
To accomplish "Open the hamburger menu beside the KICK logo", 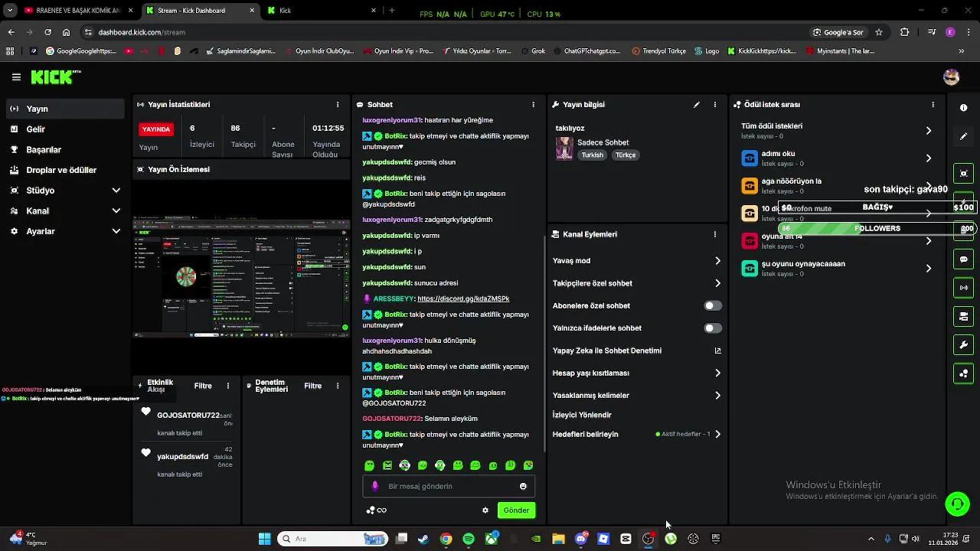I will click(x=16, y=77).
